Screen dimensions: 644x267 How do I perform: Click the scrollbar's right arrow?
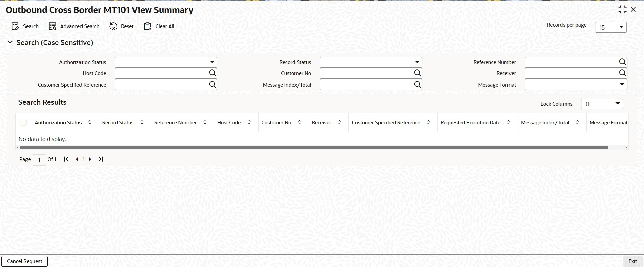(x=626, y=148)
